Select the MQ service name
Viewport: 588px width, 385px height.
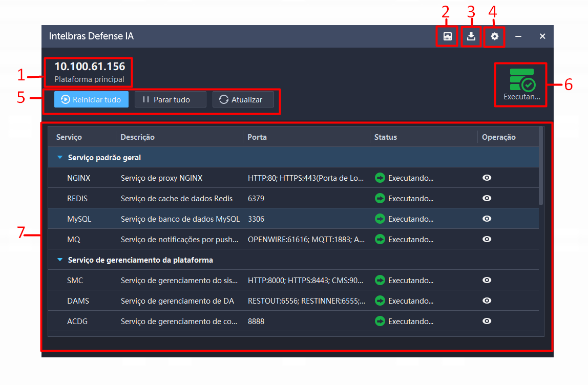tap(74, 240)
